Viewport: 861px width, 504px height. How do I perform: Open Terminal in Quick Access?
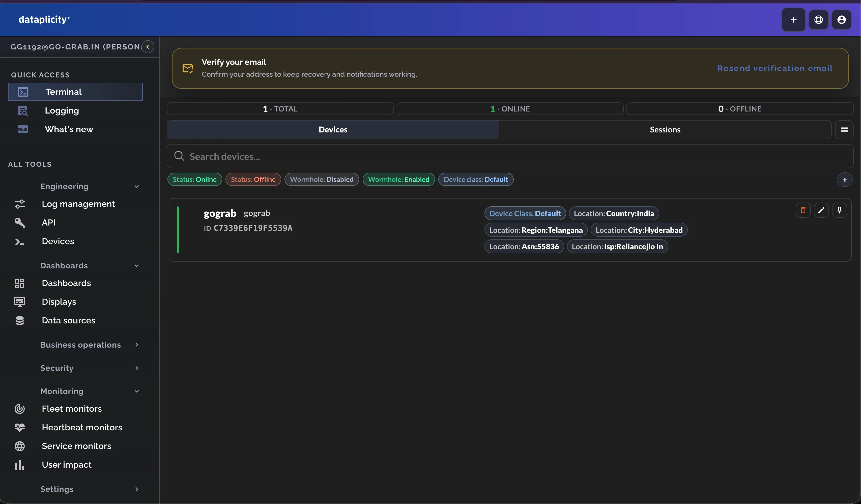(x=75, y=92)
